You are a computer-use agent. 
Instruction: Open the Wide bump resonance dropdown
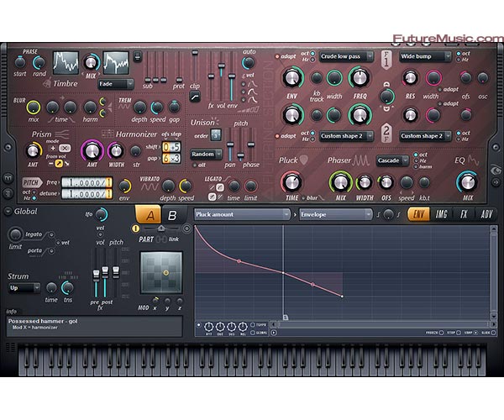tap(425, 56)
